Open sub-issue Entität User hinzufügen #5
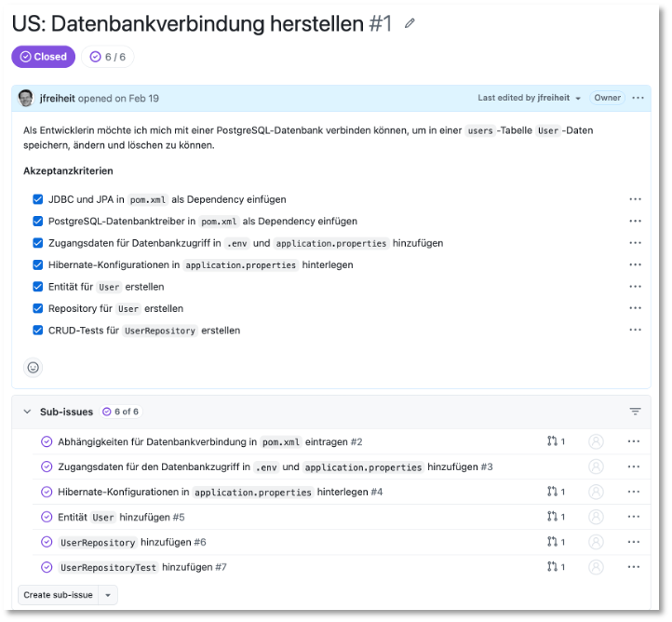Viewport: 672px width, 622px height. 121,517
